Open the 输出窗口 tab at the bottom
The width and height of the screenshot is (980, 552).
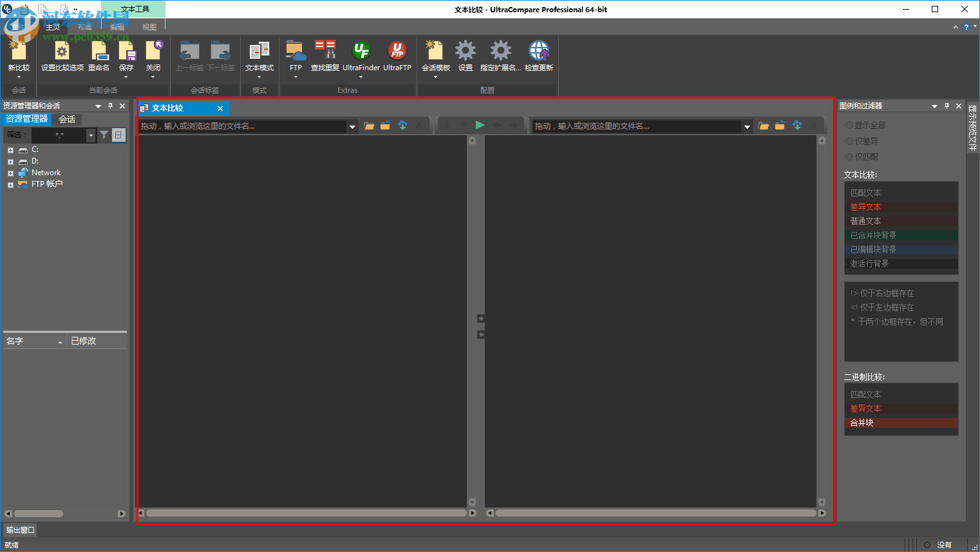(20, 529)
